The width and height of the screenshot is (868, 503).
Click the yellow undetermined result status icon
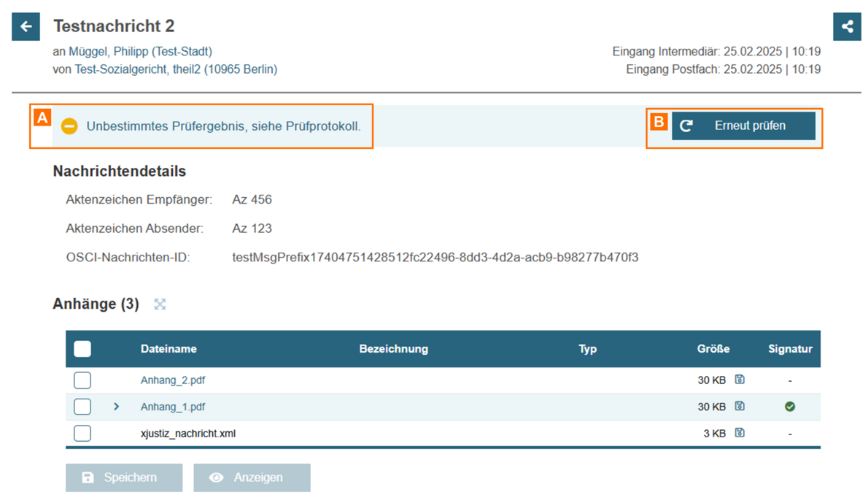(69, 126)
